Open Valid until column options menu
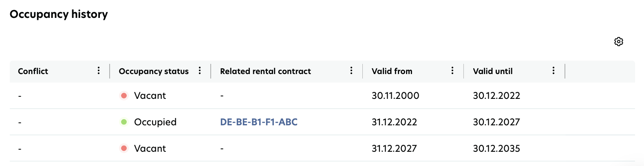The height and width of the screenshot is (166, 644). (x=554, y=71)
